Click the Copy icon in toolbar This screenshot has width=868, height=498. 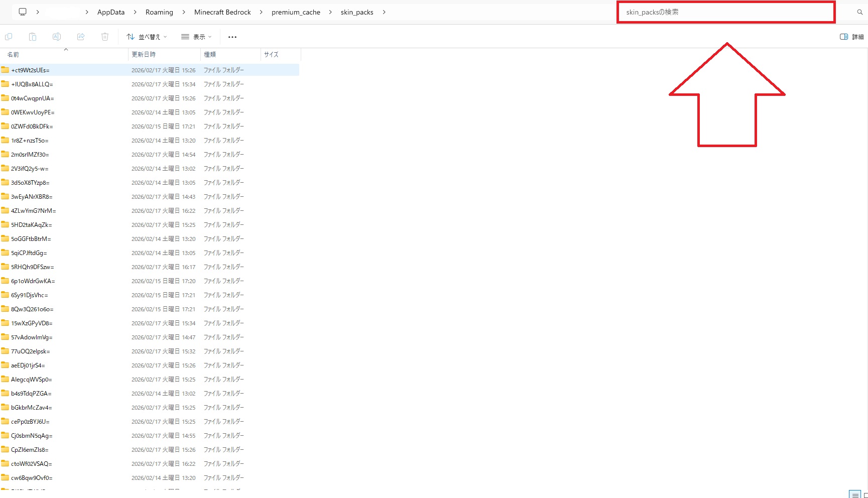[9, 37]
